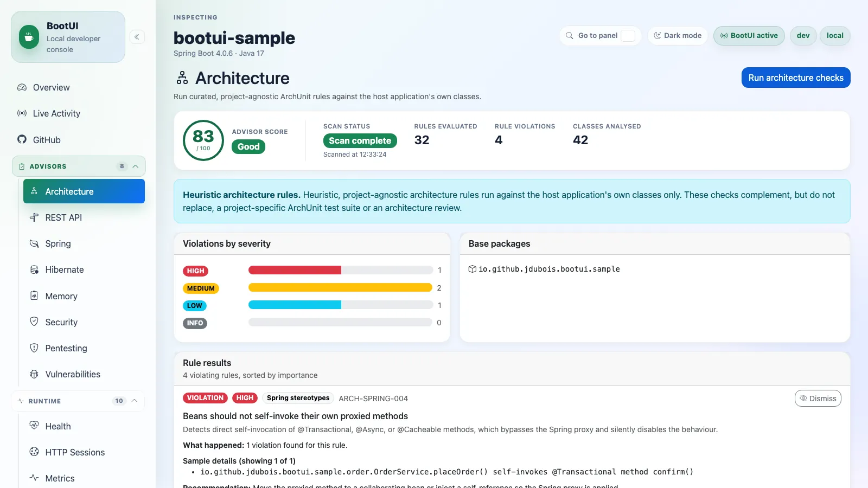Click the Health heartbeat icon

point(34,426)
